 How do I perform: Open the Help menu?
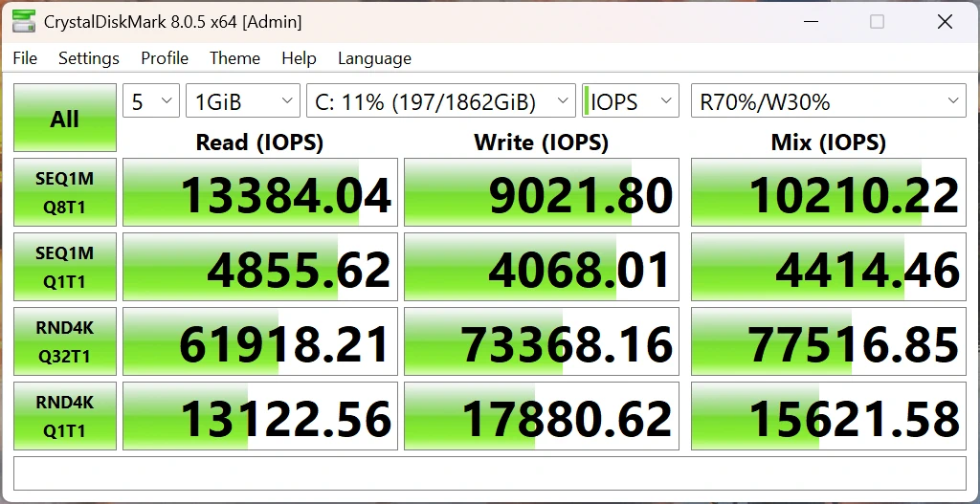(x=299, y=58)
